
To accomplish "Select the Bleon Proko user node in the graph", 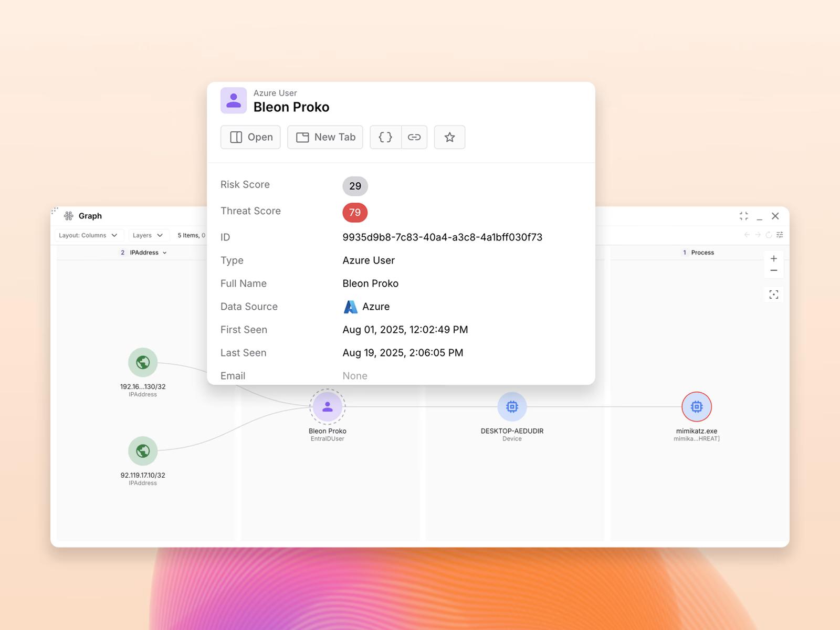I will point(328,406).
